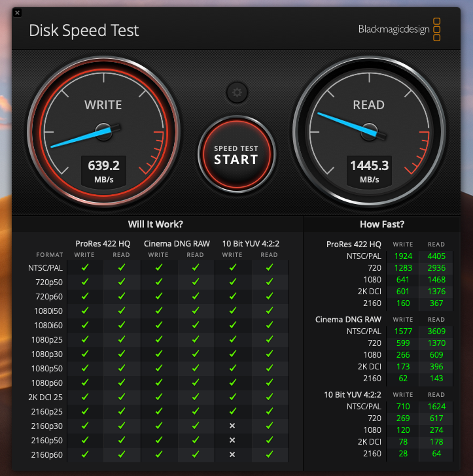Click the 639.2 MB/s write value
Image resolution: width=473 pixels, height=476 pixels.
coord(103,171)
